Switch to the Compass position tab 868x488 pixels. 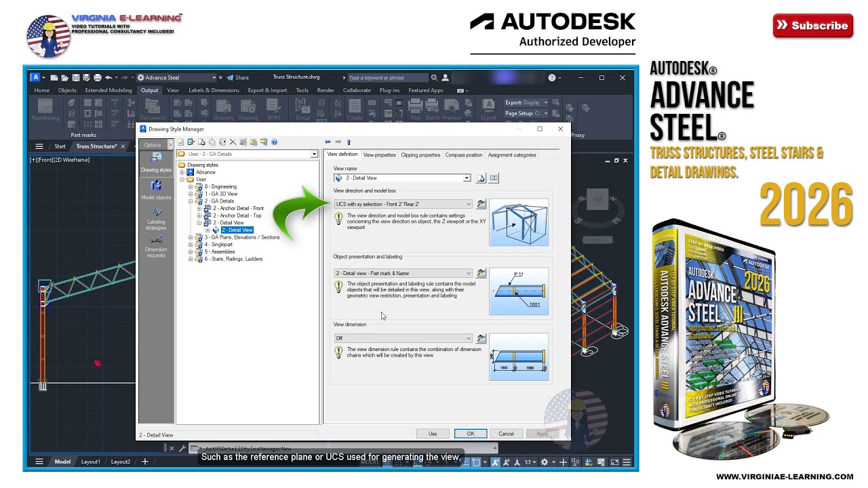pyautogui.click(x=464, y=155)
